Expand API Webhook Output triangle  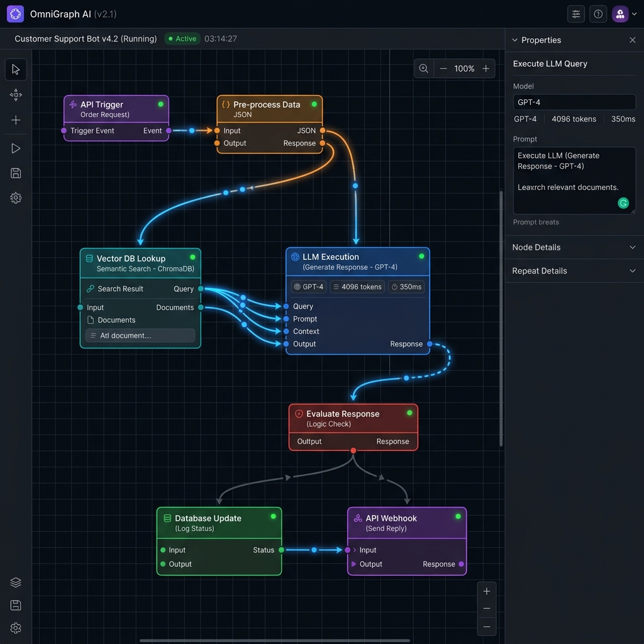point(353,564)
